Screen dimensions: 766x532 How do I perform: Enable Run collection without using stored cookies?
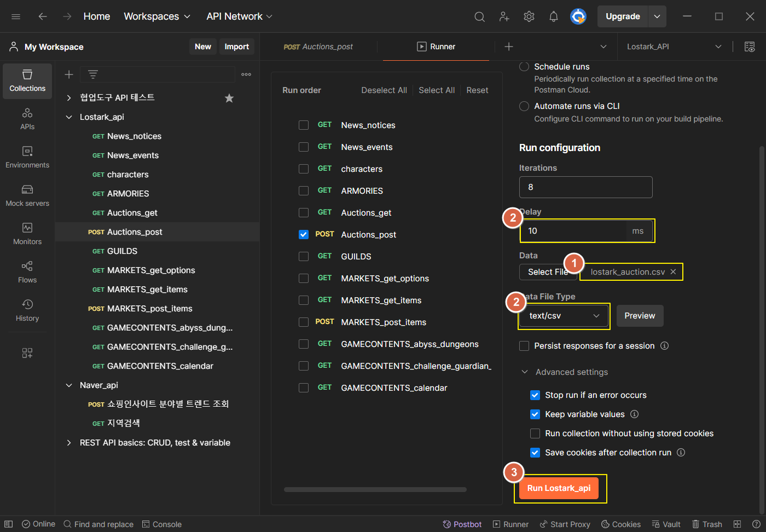click(x=535, y=433)
